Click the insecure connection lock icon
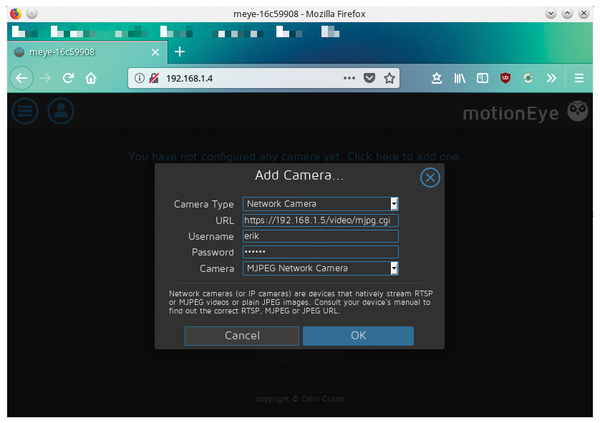Viewport: 600px width, 423px height. pos(154,78)
